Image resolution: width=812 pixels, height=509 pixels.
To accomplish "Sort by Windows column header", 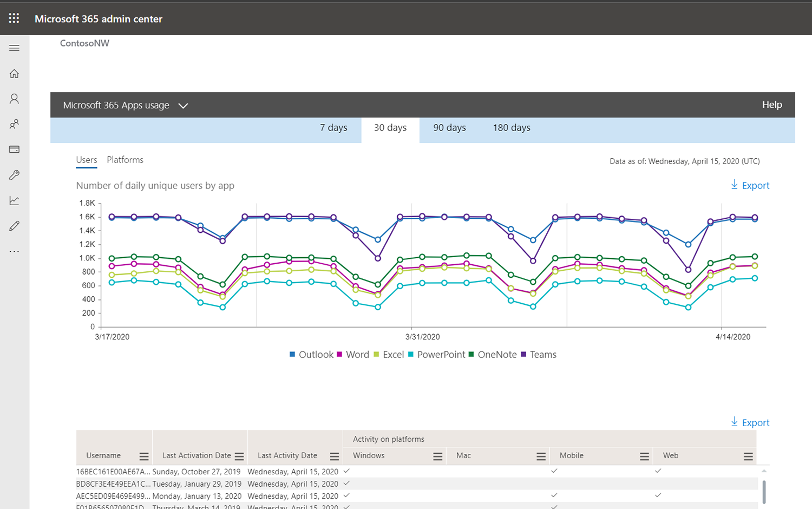I will [369, 455].
